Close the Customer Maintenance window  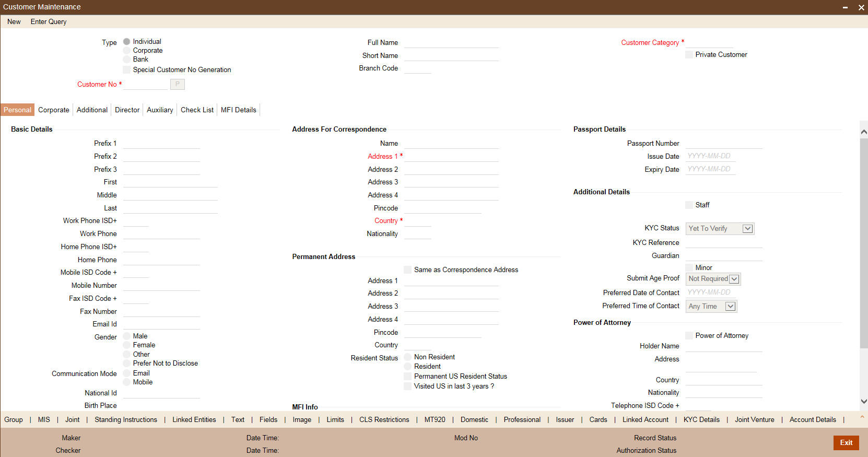pos(861,7)
